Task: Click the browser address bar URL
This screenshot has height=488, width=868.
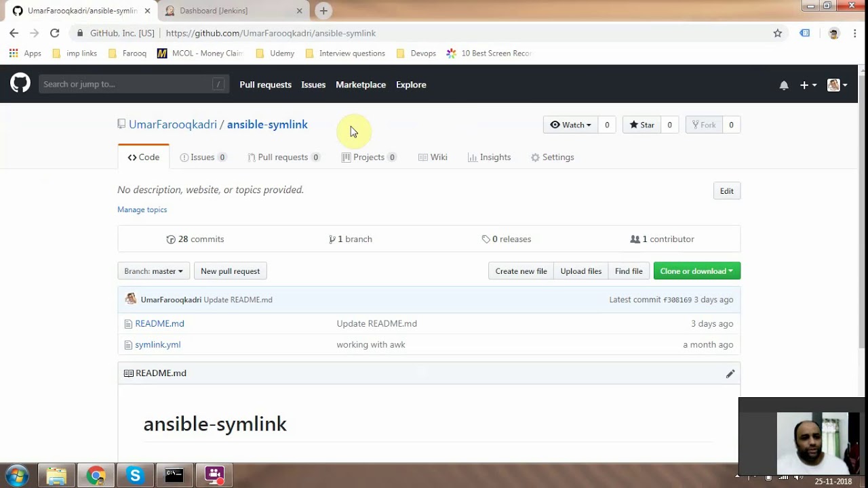Action: click(x=271, y=33)
